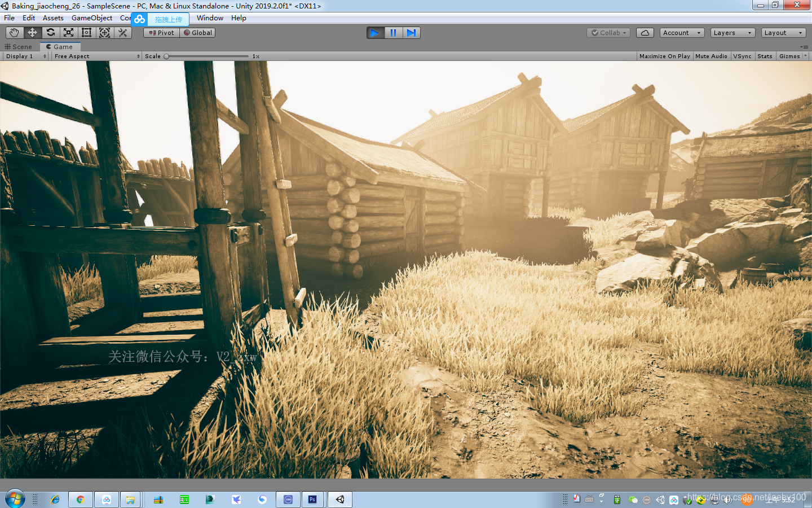
Task: Click the Show desktop button
Action: coord(809,500)
